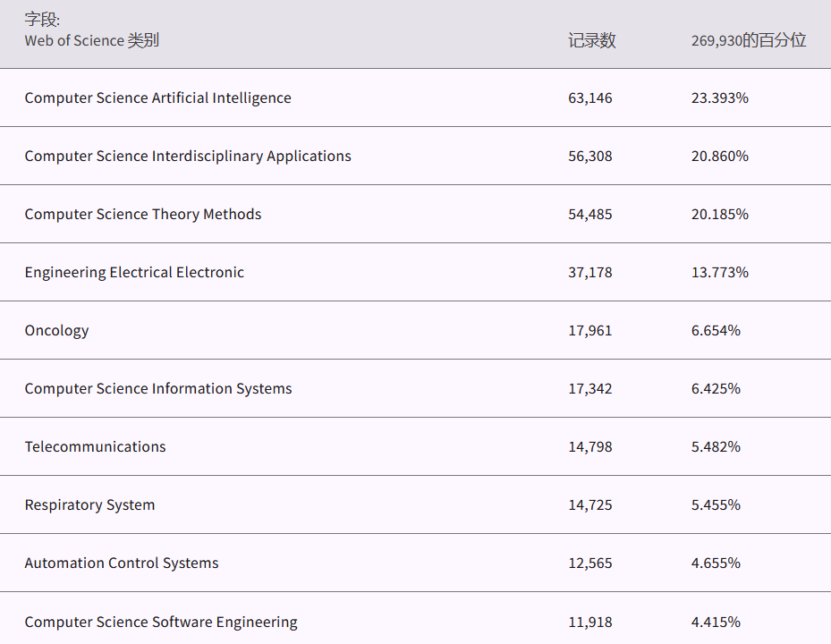This screenshot has height=644, width=831.
Task: Select the Oncology category
Action: [57, 331]
